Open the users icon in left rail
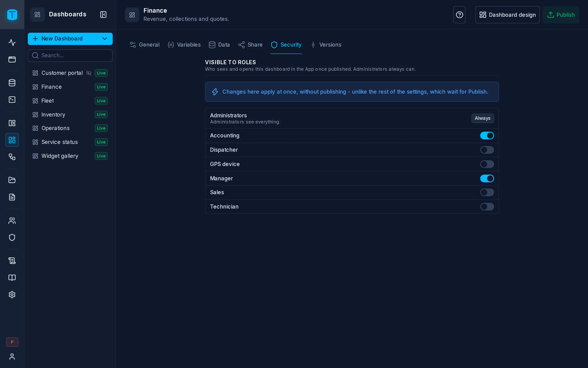Image resolution: width=588 pixels, height=368 pixels. [12, 221]
